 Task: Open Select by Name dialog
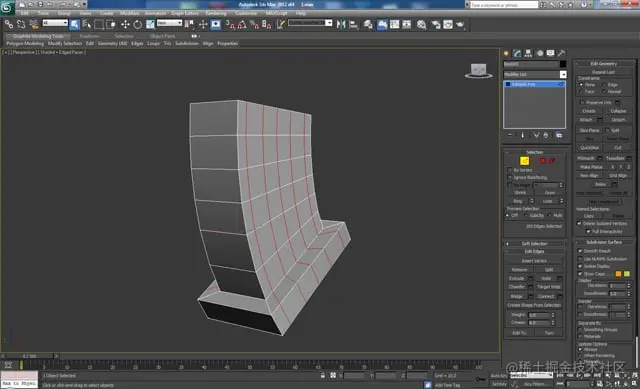click(87, 24)
